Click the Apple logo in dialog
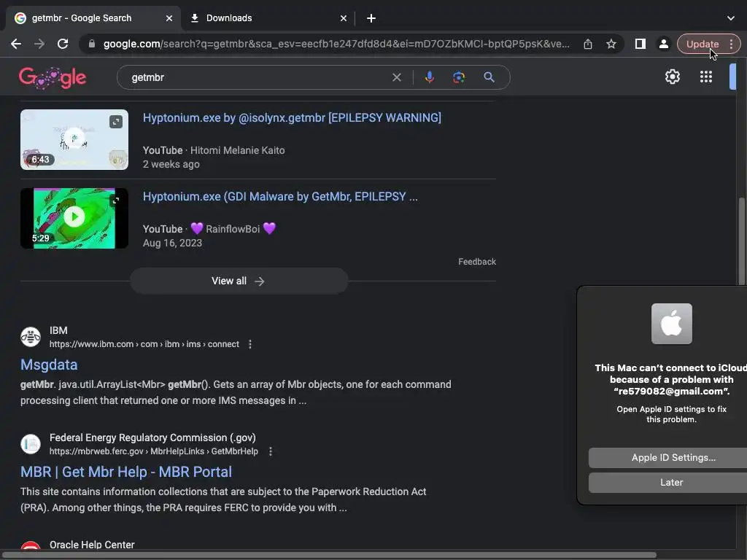The width and height of the screenshot is (747, 560). coord(672,324)
